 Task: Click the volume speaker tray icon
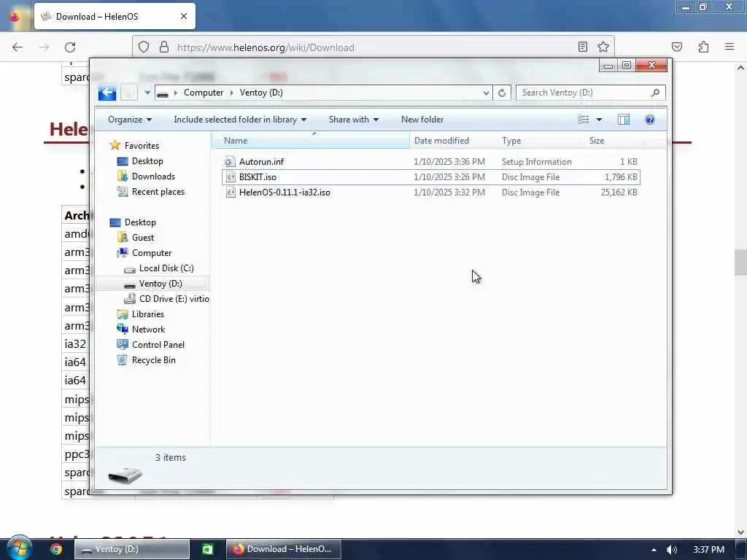672,550
